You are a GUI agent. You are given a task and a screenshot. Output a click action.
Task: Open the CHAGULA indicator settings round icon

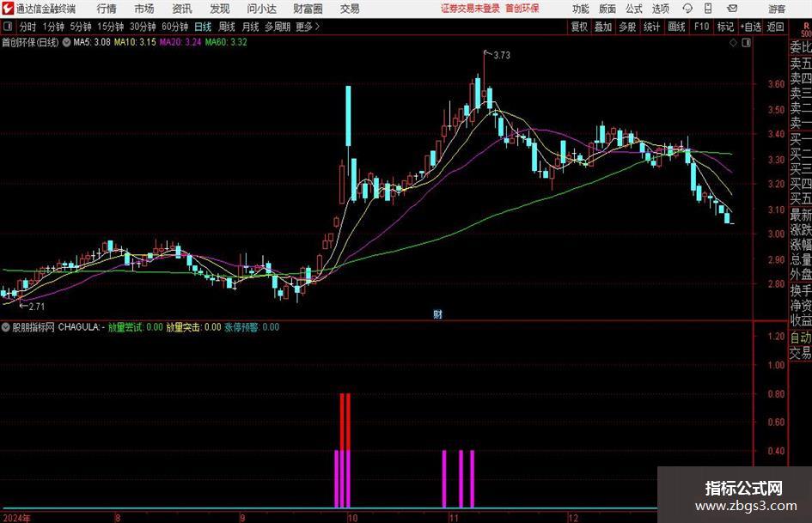(x=6, y=327)
